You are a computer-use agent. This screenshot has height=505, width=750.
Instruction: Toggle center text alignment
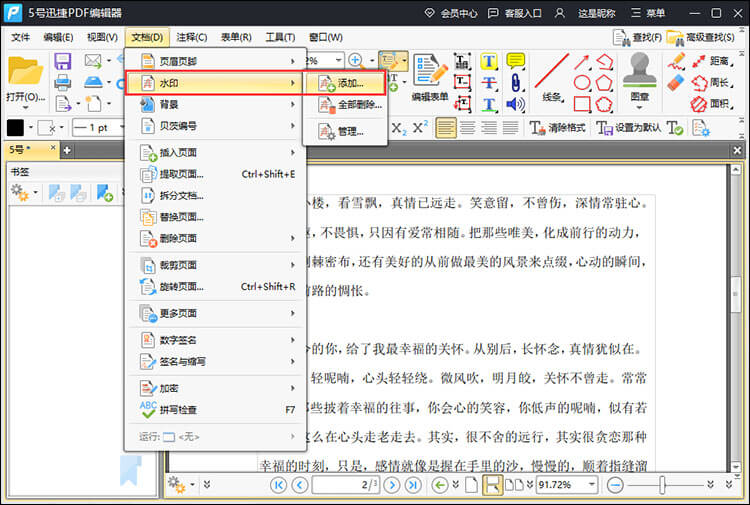(468, 128)
